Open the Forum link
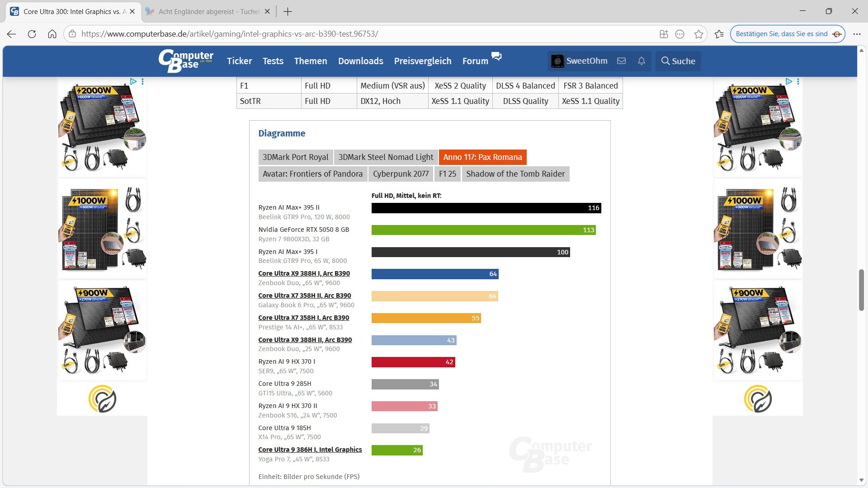 pos(475,61)
